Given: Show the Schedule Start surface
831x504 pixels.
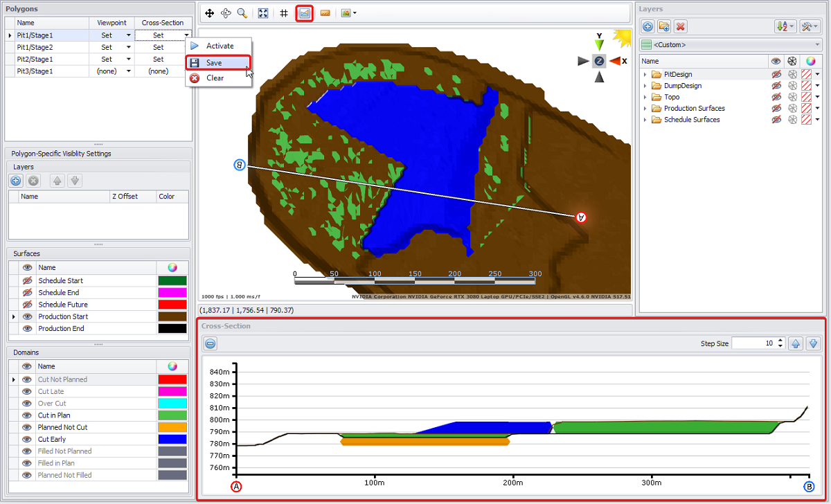Looking at the screenshot, I should pyautogui.click(x=28, y=280).
